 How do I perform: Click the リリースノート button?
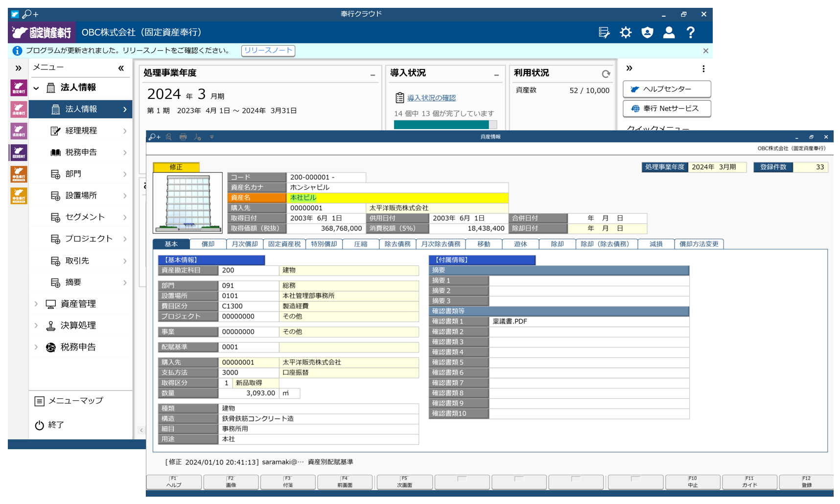pos(268,50)
